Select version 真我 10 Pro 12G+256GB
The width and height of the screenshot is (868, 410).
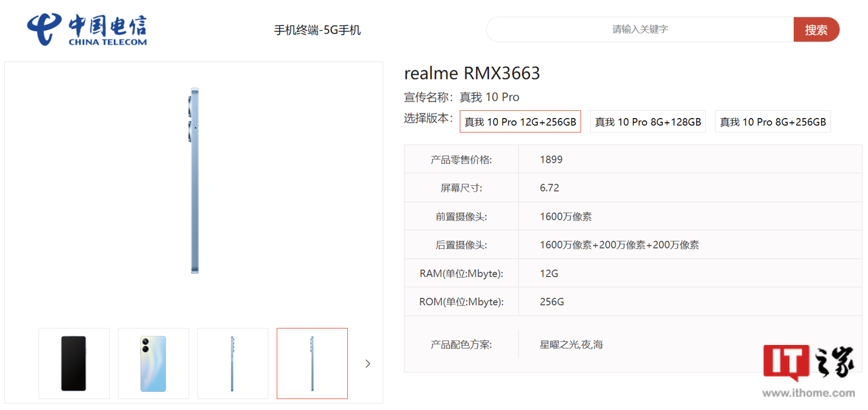coord(520,122)
